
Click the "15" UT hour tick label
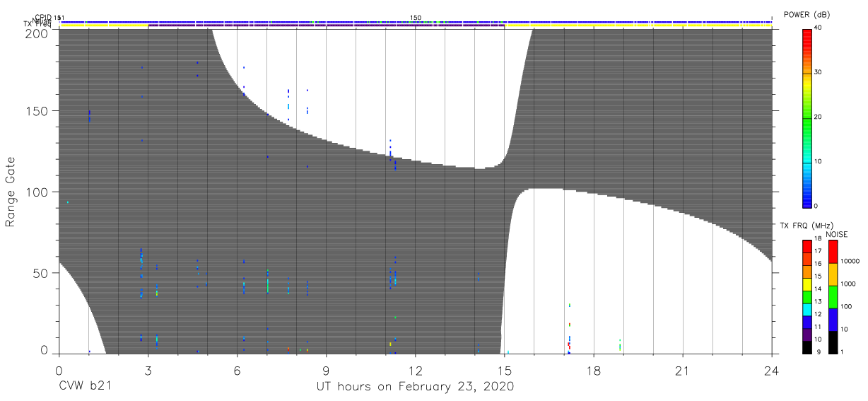click(504, 369)
